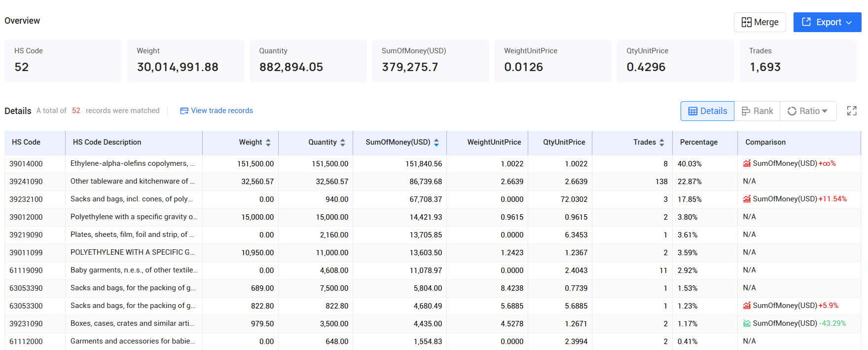Image resolution: width=868 pixels, height=350 pixels.
Task: Click the Quantity value 4,608.00
Action: pos(334,270)
